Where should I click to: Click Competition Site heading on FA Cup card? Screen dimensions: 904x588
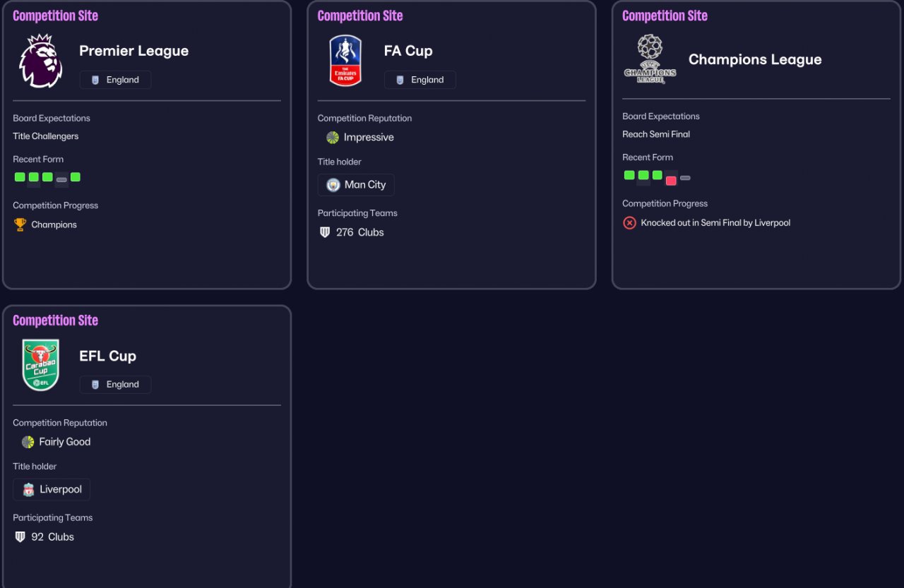click(360, 16)
